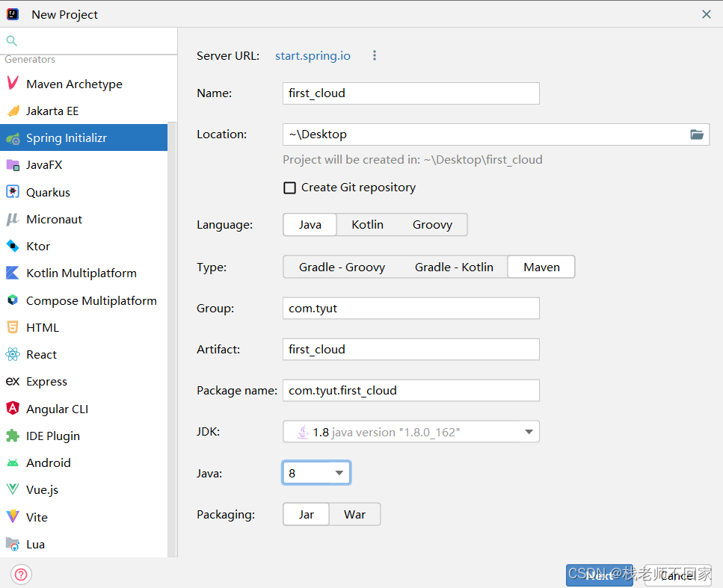Select Kotlin language option
This screenshot has width=723, height=588.
(x=368, y=225)
